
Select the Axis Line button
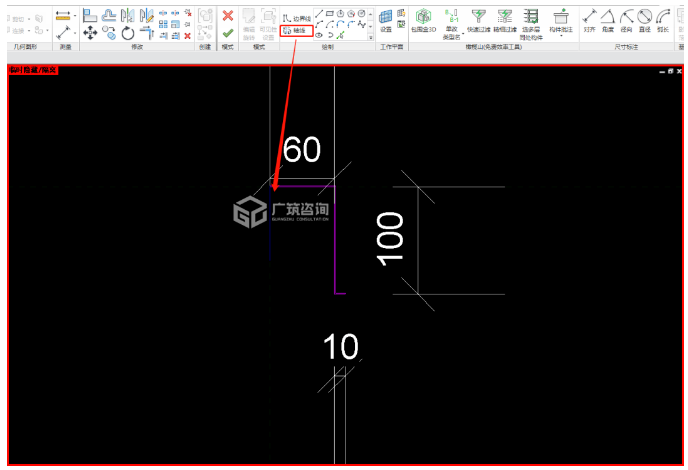click(x=297, y=30)
